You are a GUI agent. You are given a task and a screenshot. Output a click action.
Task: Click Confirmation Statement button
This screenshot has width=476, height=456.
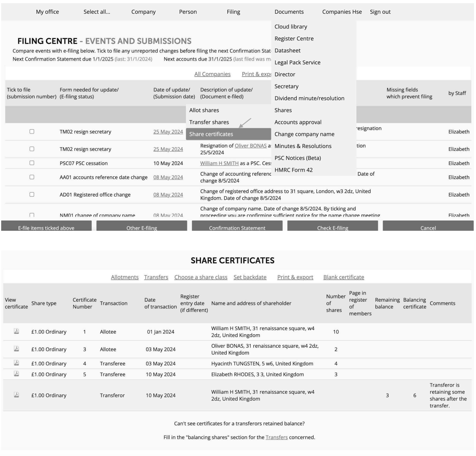[237, 226]
